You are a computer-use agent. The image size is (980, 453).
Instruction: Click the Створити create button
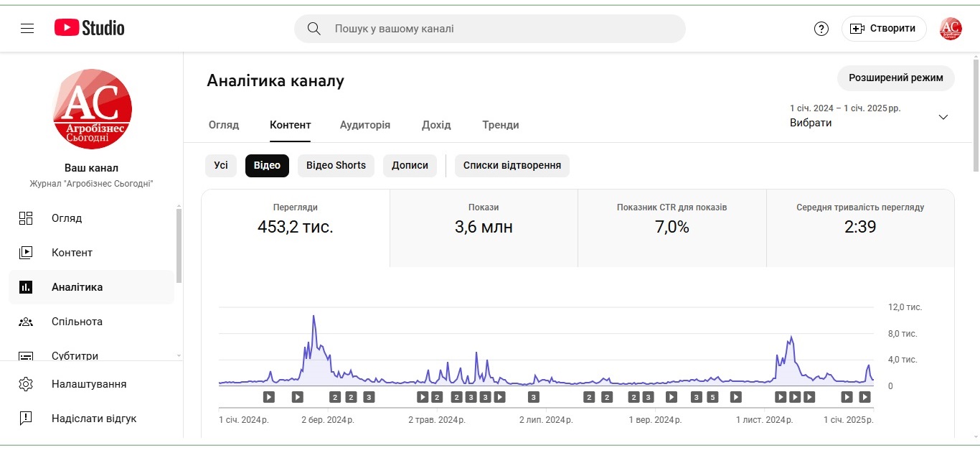pos(883,29)
